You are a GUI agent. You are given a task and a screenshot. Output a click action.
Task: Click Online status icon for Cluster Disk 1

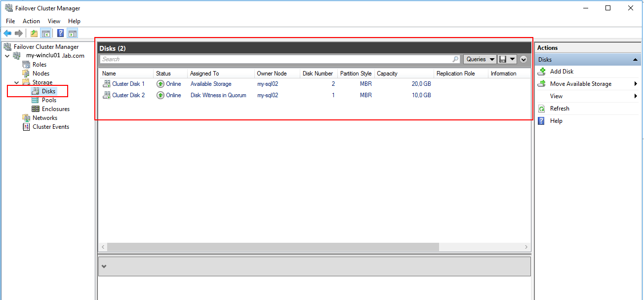tap(160, 84)
